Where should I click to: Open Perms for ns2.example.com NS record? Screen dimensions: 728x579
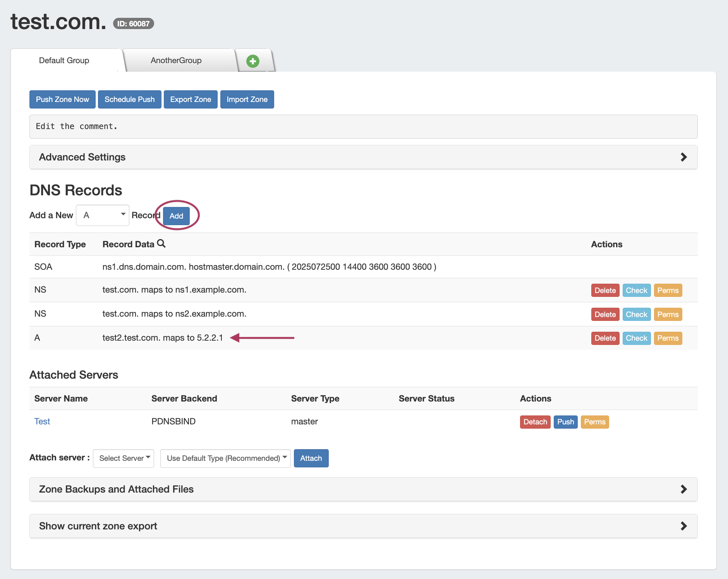[668, 314]
